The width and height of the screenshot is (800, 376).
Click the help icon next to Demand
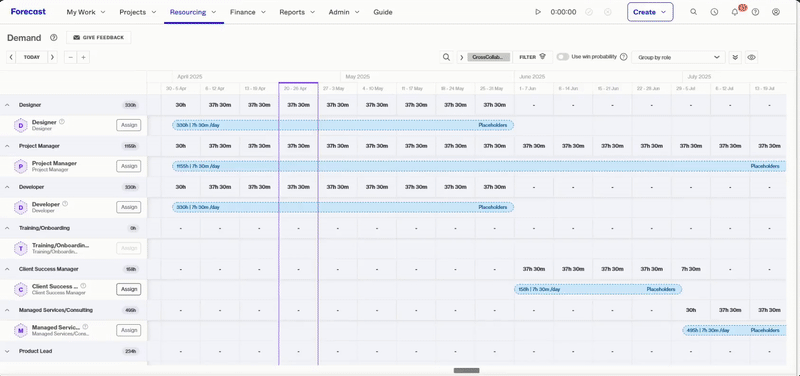point(54,38)
